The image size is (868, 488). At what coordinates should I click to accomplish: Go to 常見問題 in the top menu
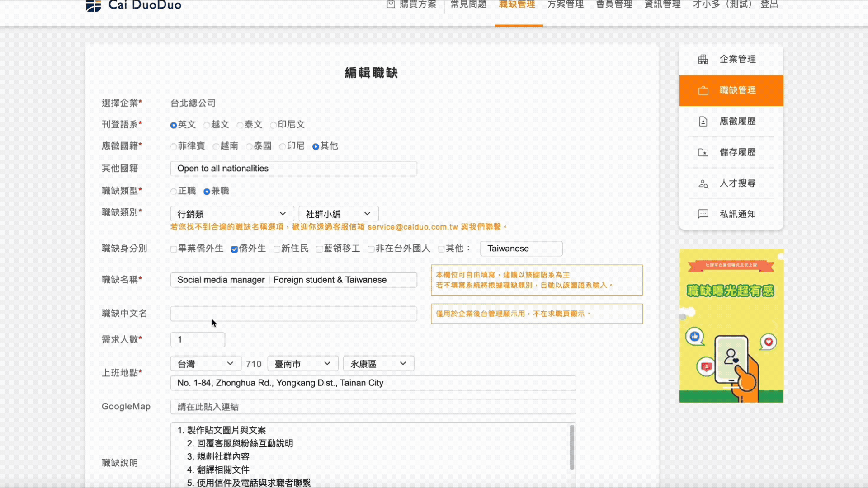point(468,5)
